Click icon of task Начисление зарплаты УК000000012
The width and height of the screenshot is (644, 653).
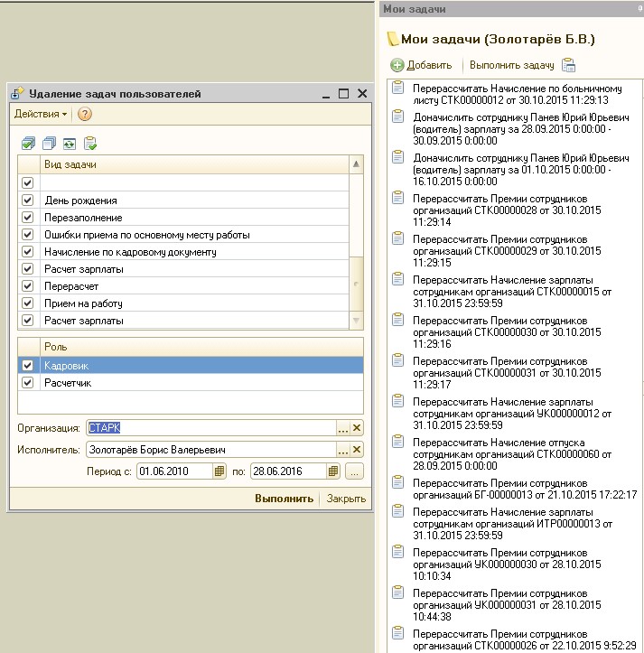[398, 401]
